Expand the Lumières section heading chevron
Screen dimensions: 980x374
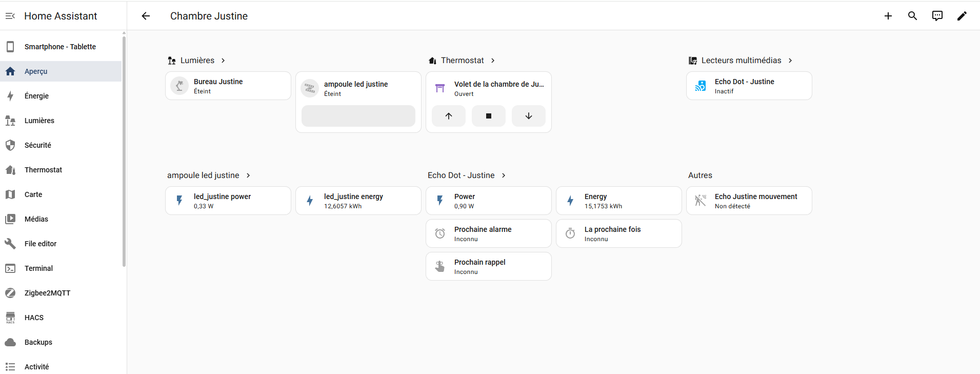pos(223,61)
